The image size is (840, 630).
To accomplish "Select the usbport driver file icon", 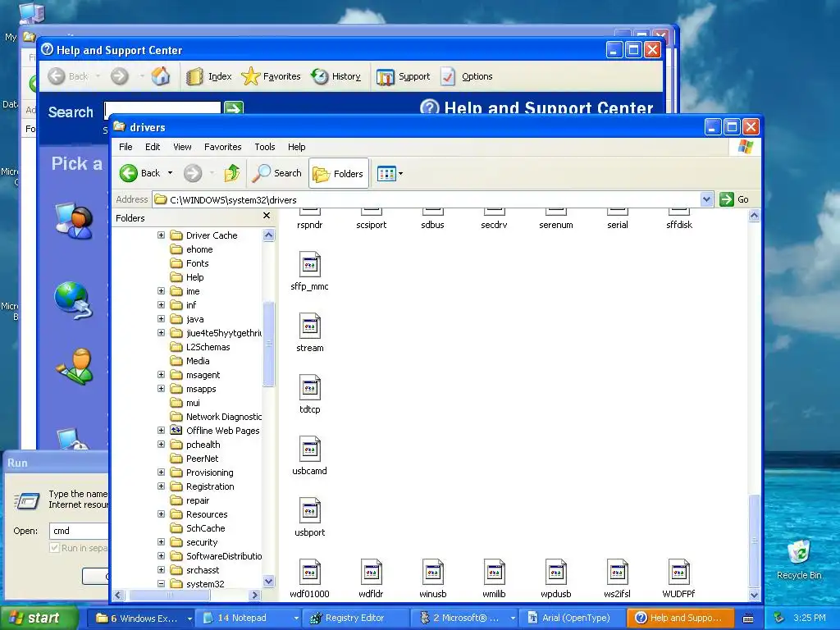I will point(309,511).
